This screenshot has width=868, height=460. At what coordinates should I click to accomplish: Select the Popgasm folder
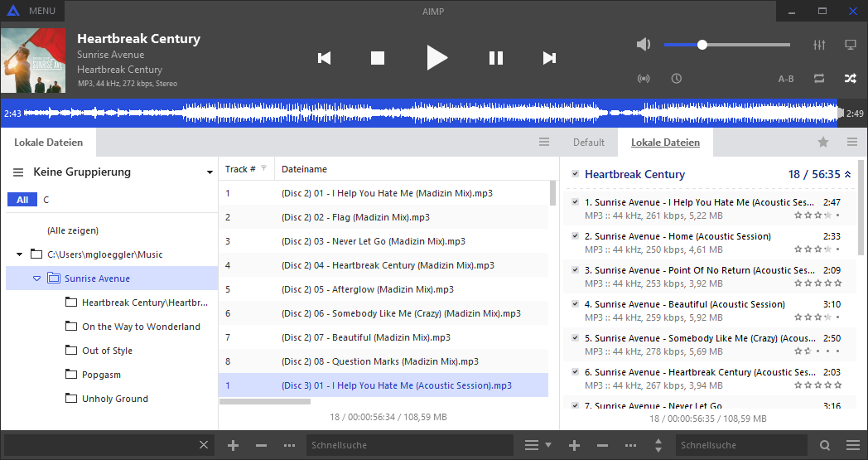click(103, 375)
